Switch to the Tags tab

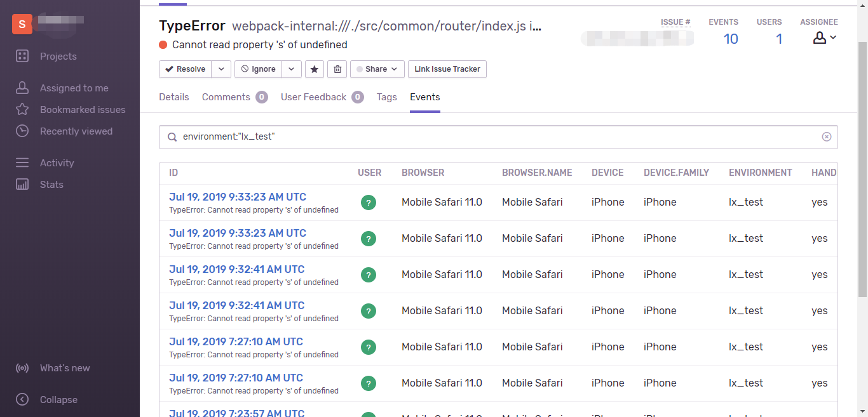(x=386, y=97)
